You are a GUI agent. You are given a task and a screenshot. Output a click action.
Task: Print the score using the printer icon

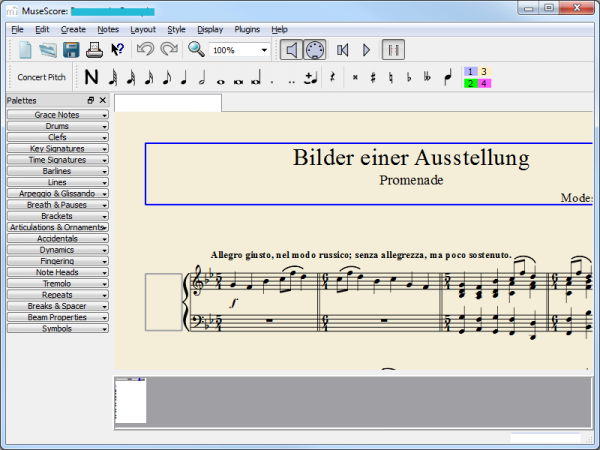click(x=94, y=50)
